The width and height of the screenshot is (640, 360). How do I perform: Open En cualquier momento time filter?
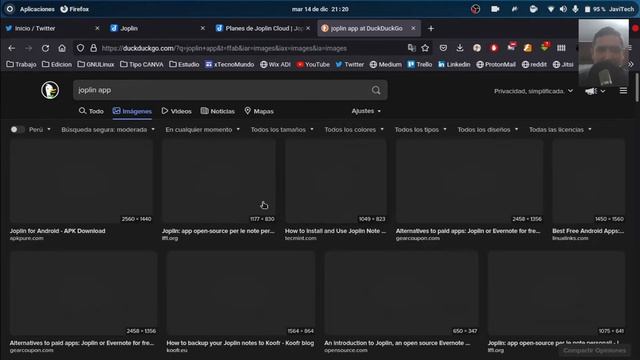coord(202,129)
